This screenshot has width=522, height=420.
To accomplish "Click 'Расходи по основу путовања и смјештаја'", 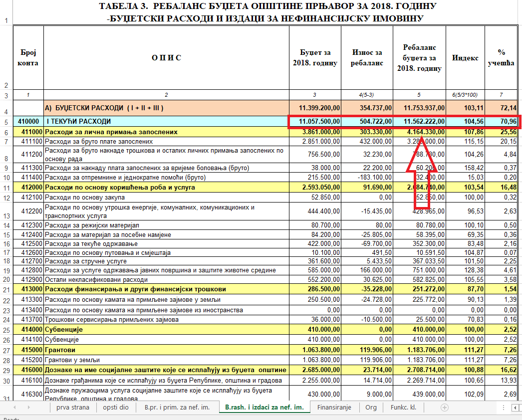I will (x=167, y=252).
